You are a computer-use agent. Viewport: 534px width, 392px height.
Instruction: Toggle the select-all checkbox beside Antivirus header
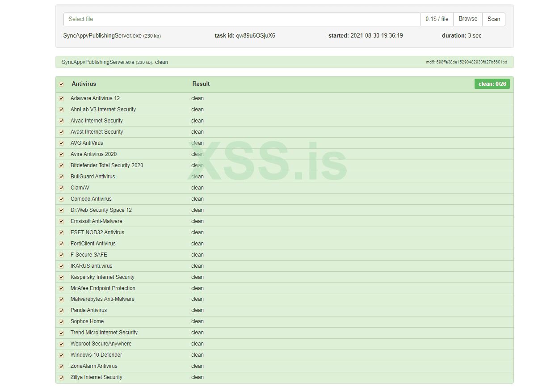point(62,84)
